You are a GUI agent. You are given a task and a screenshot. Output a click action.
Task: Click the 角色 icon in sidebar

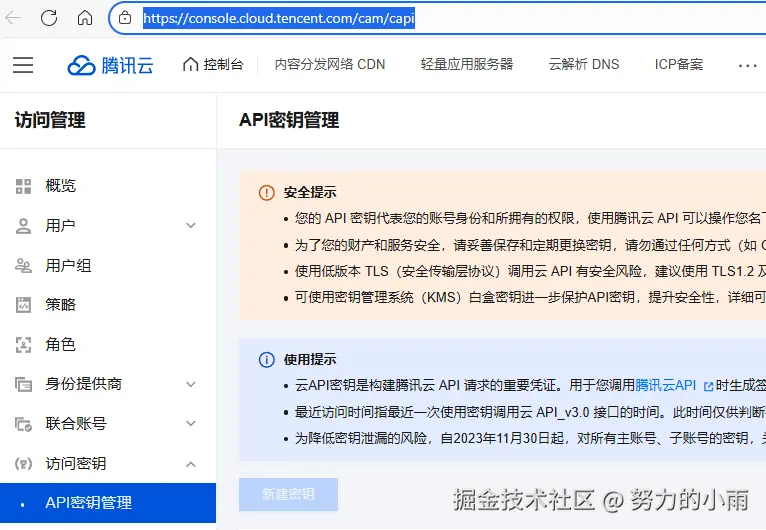click(23, 345)
